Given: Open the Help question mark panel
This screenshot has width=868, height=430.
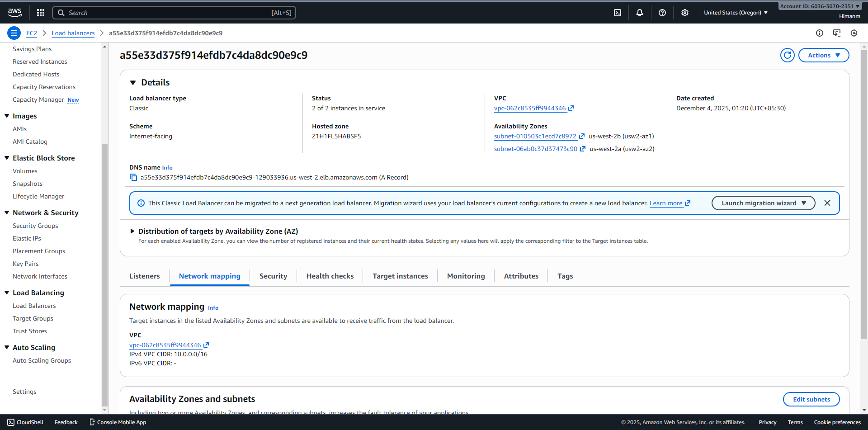Looking at the screenshot, I should pos(662,12).
